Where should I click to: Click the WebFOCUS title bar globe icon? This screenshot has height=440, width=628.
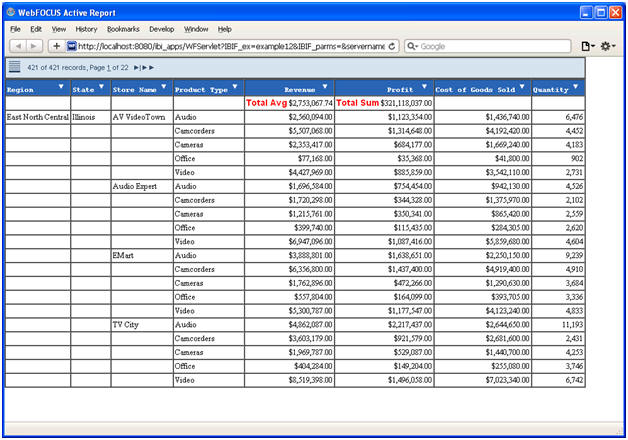[x=11, y=12]
